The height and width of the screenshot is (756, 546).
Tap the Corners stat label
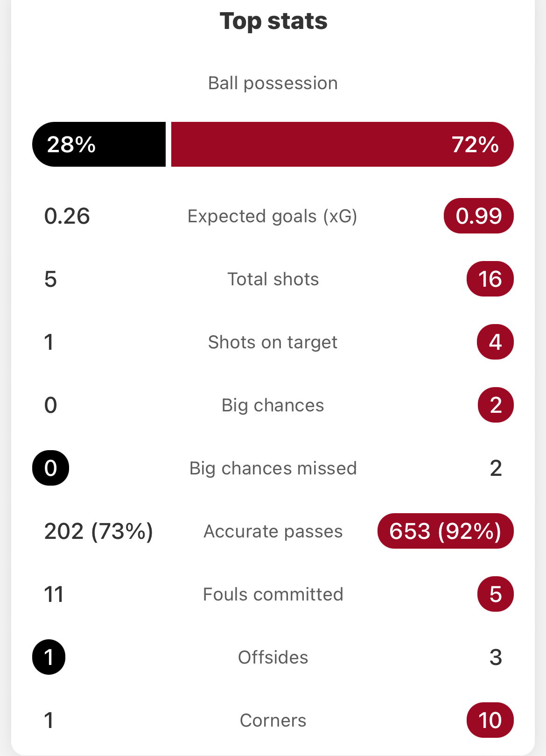tap(273, 721)
